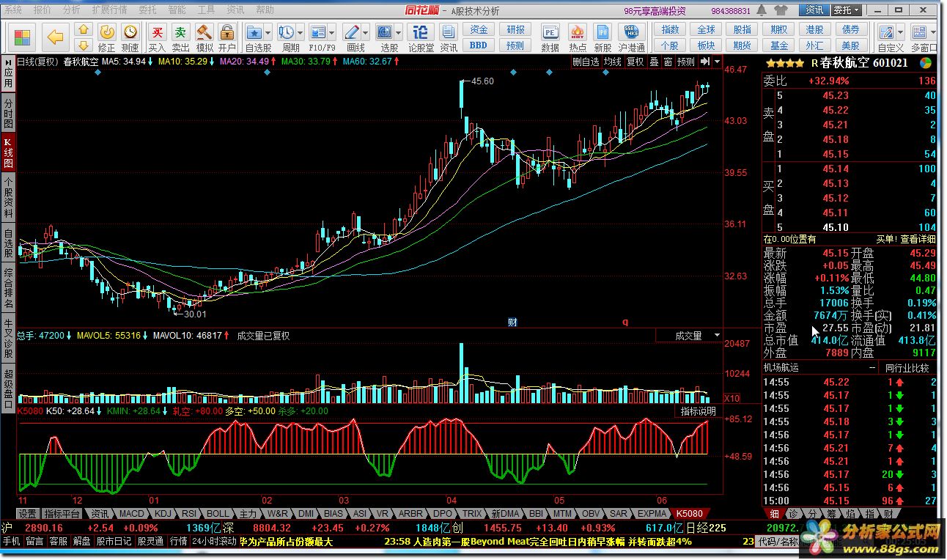Image resolution: width=947 pixels, height=560 pixels.
Task: Click the 资金 funds button
Action: 479,29
